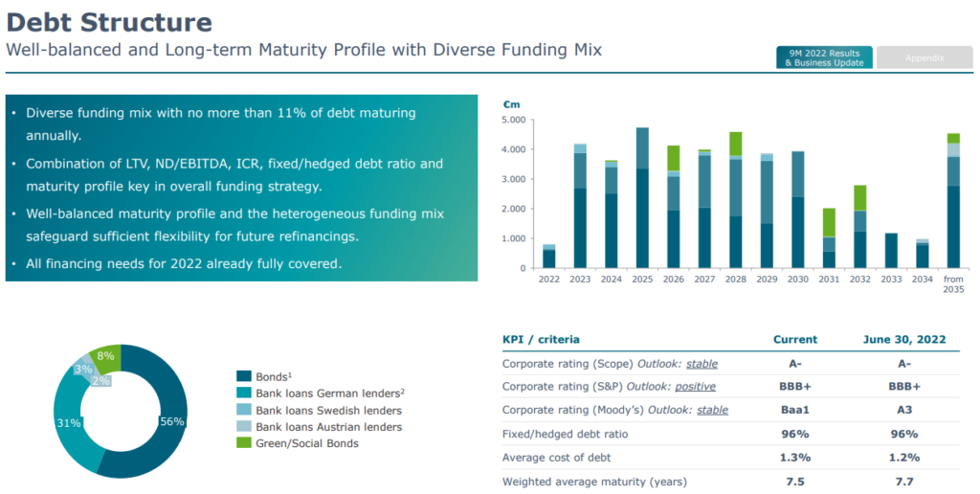Select the 31% donut chart segment
Image resolution: width=980 pixels, height=494 pixels.
(69, 421)
